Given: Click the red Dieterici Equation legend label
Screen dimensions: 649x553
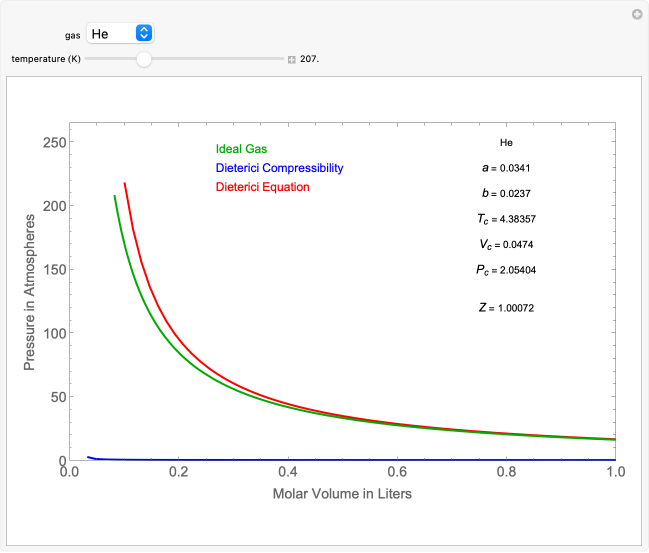Looking at the screenshot, I should click(262, 187).
